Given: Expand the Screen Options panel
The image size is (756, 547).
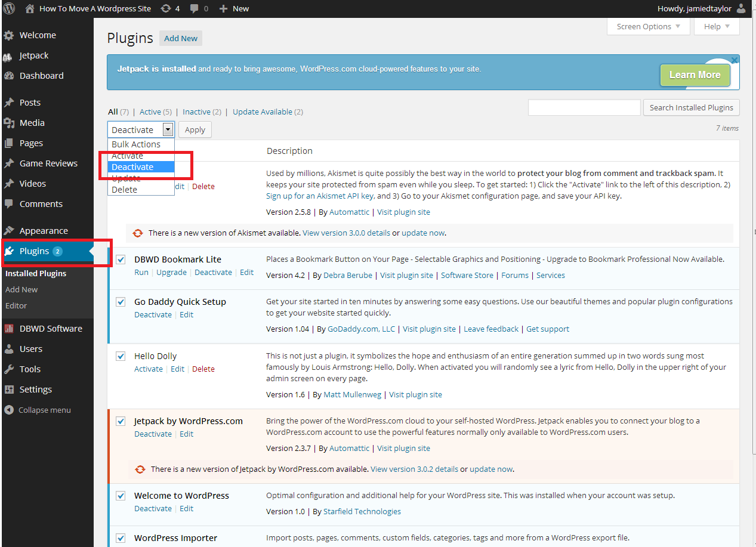Looking at the screenshot, I should (x=649, y=27).
